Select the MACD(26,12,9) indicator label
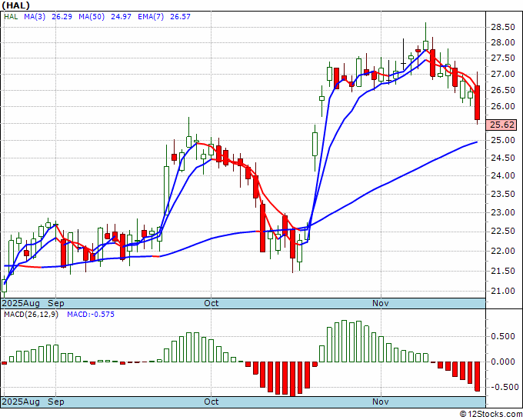Viewport: 523px width, 420px height. click(31, 315)
